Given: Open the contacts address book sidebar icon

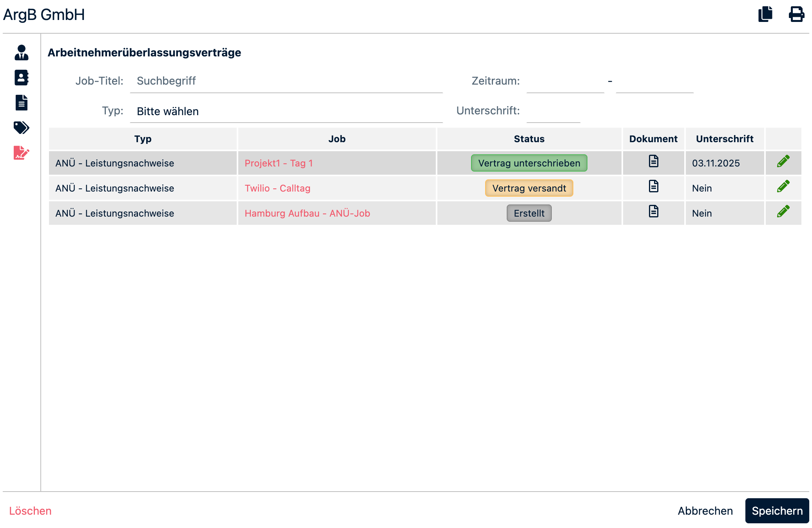Looking at the screenshot, I should [x=22, y=78].
